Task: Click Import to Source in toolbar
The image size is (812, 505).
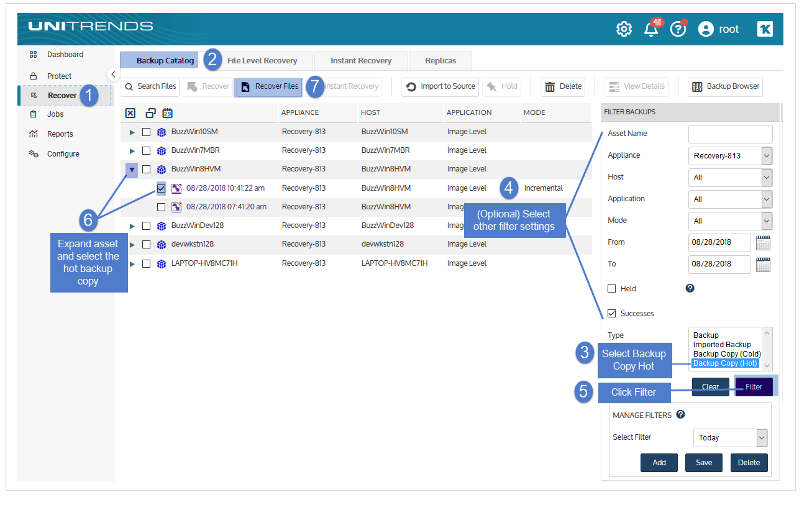Action: tap(440, 86)
